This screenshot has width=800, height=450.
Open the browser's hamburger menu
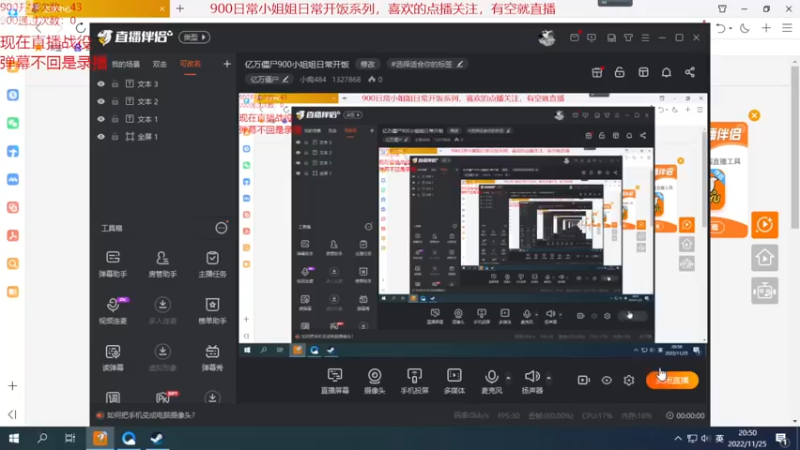[x=787, y=28]
